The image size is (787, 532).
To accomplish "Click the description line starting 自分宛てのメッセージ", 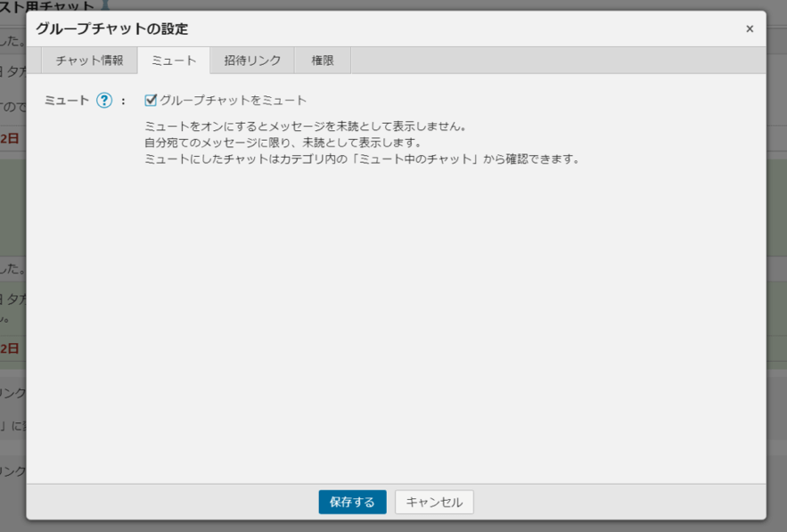I will [x=283, y=143].
